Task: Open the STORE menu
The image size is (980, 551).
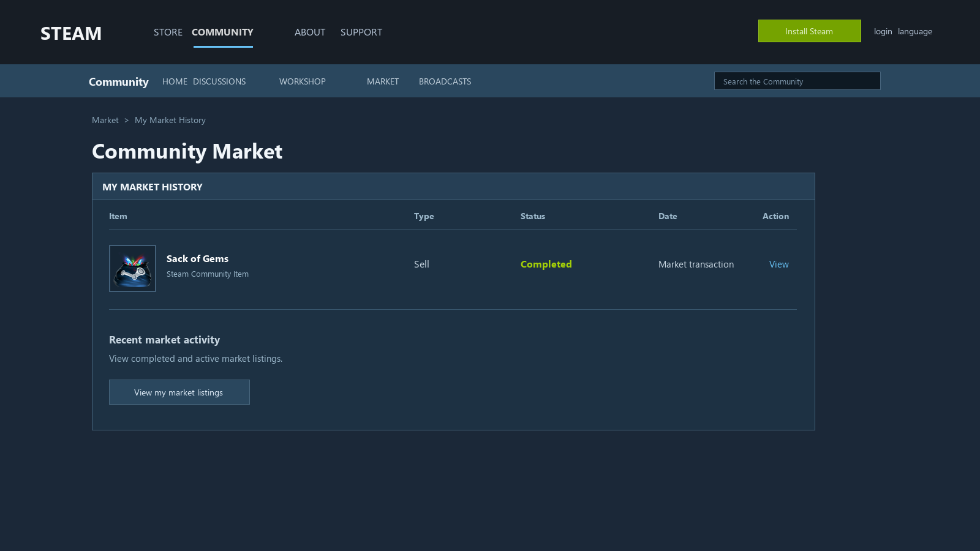Action: point(168,32)
